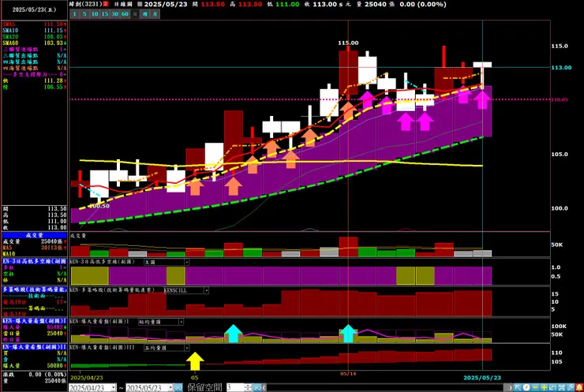Click GO button beside the date range
The width and height of the screenshot is (584, 392).
point(178,387)
